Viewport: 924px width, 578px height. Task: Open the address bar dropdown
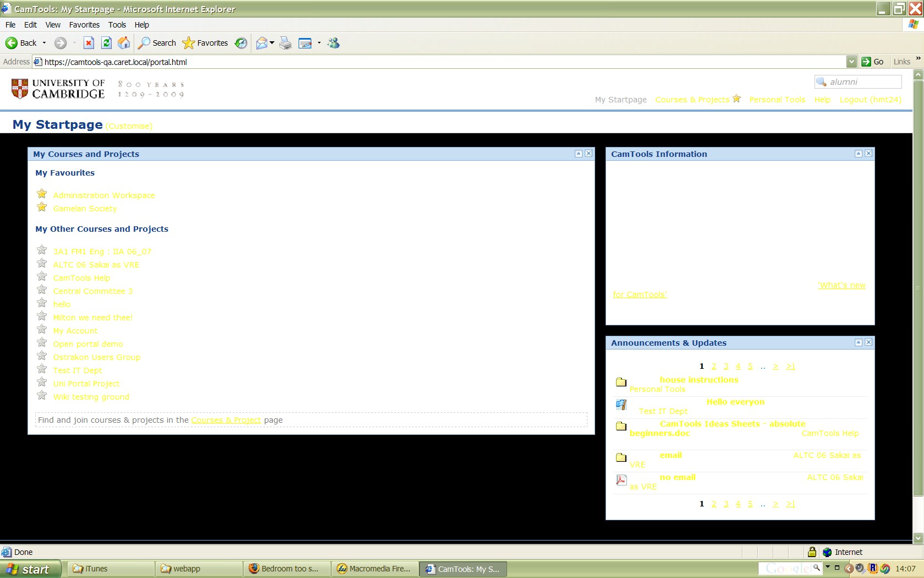(x=851, y=62)
